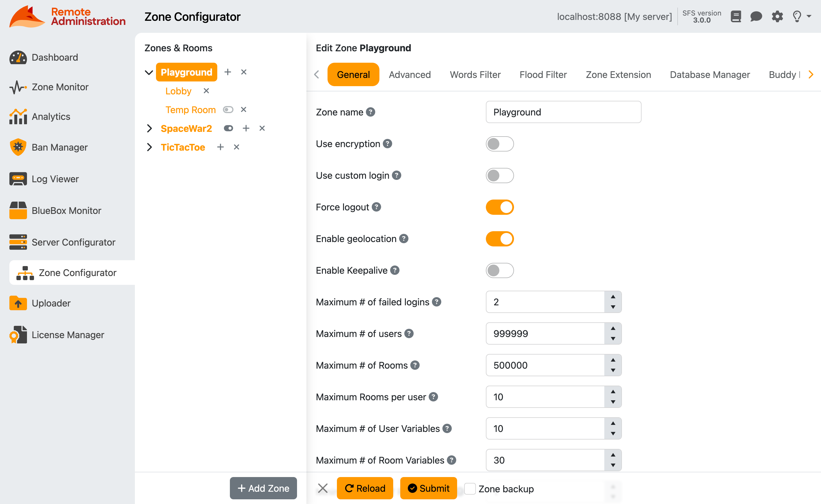Viewport: 821px width, 504px height.
Task: Collapse the Playground zone tree
Action: tap(149, 72)
